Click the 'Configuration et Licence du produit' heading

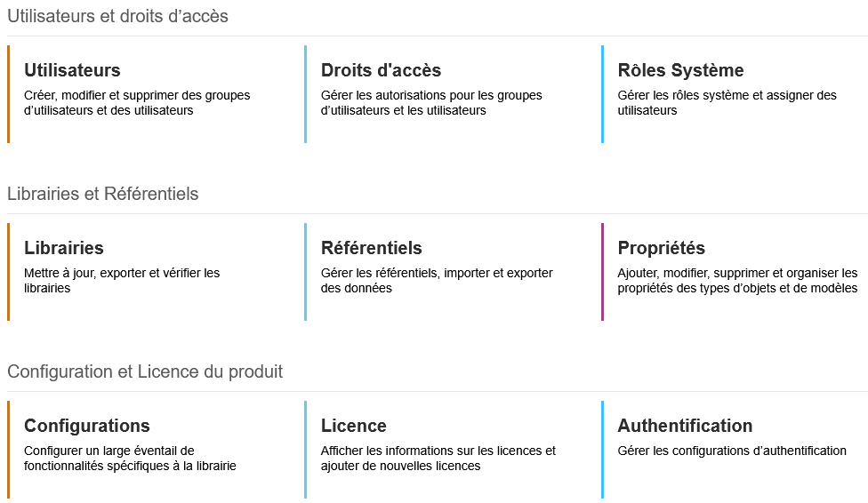point(145,371)
